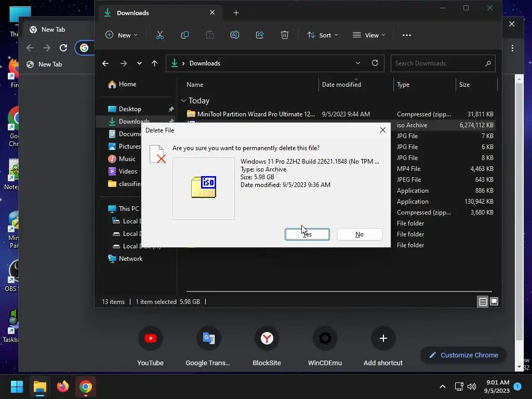Cancel deletion with the No button
532x399 pixels.
click(x=360, y=234)
